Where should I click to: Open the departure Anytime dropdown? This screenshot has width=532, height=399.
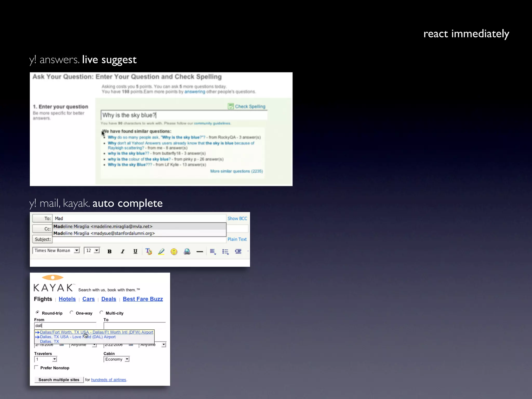[x=83, y=345]
